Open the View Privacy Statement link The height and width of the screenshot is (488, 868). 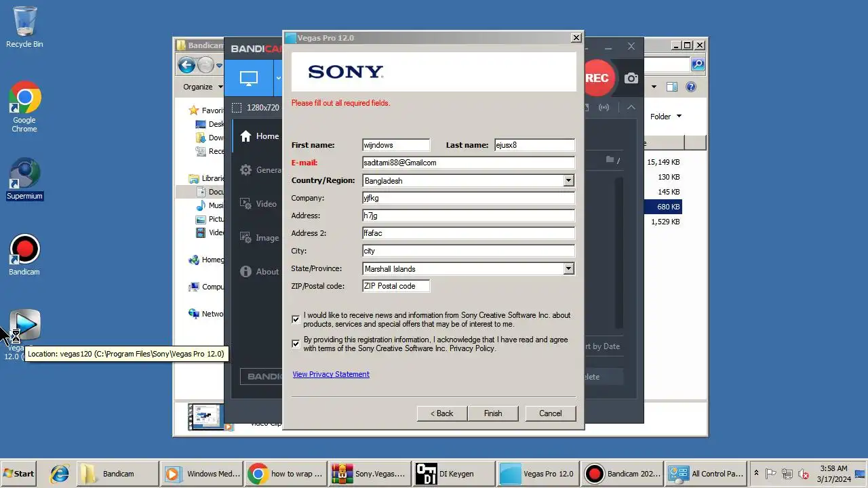(331, 374)
